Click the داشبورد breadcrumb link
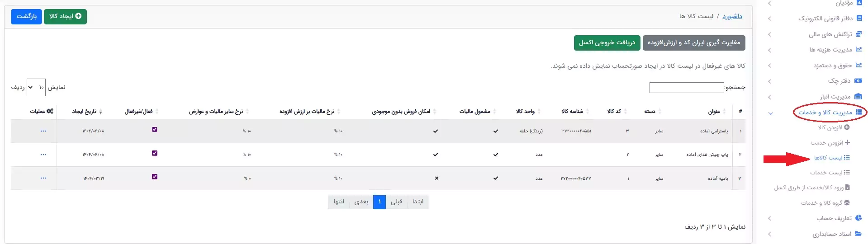Screen dimensions: 868x244 [732, 16]
